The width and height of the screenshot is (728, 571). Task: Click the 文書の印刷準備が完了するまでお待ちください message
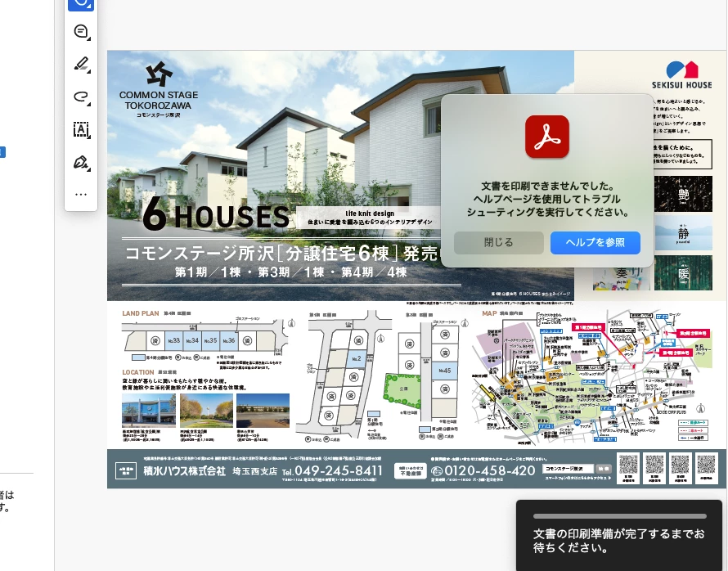618,541
